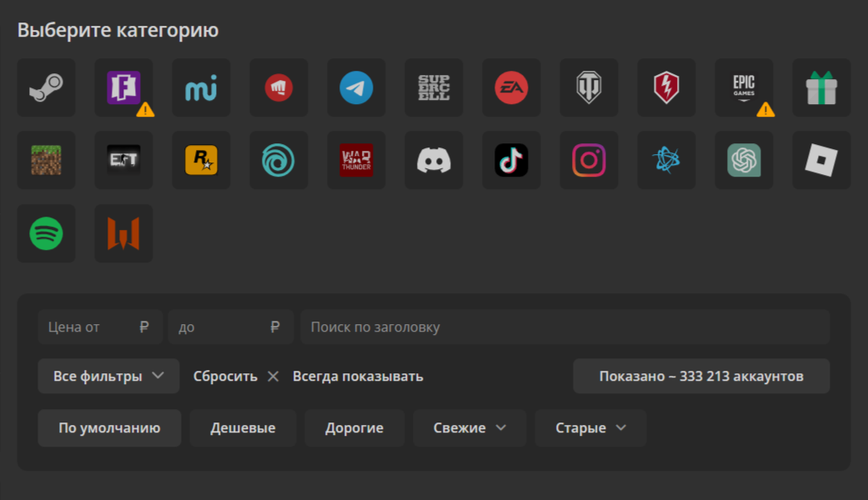
Task: Choose the ChatGPT category icon
Action: [x=744, y=160]
